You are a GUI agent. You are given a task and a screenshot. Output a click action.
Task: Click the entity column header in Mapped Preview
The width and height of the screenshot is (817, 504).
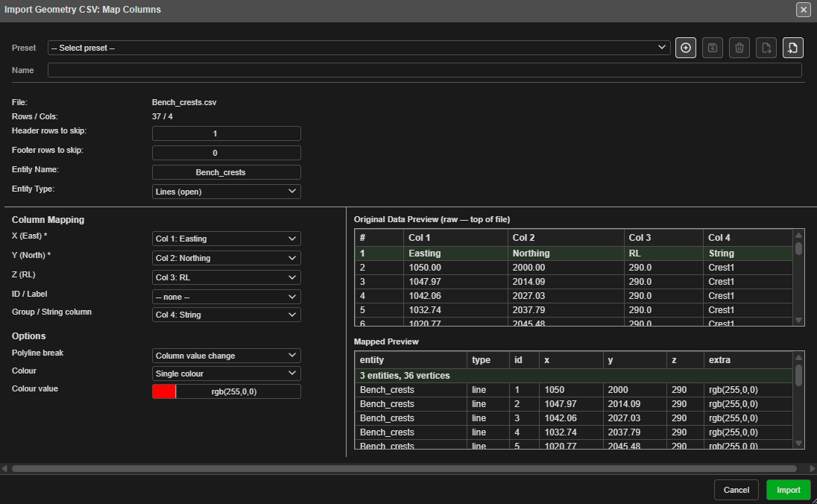[411, 360]
